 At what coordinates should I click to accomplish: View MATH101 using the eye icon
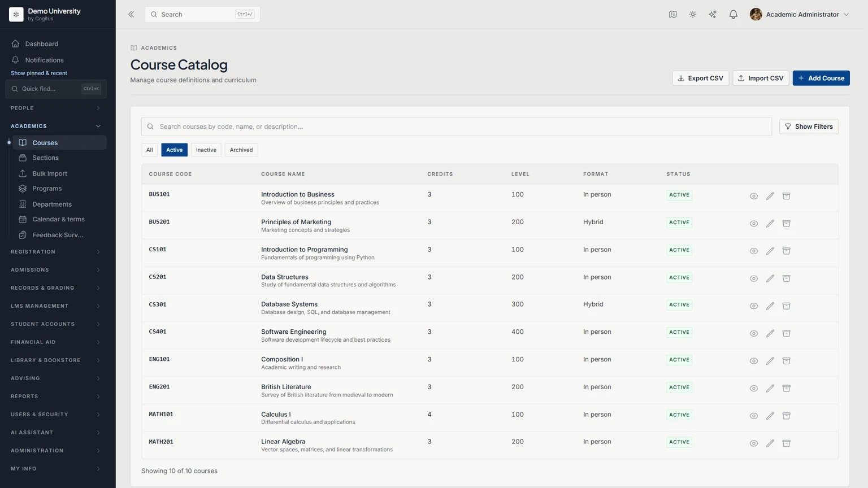tap(754, 416)
